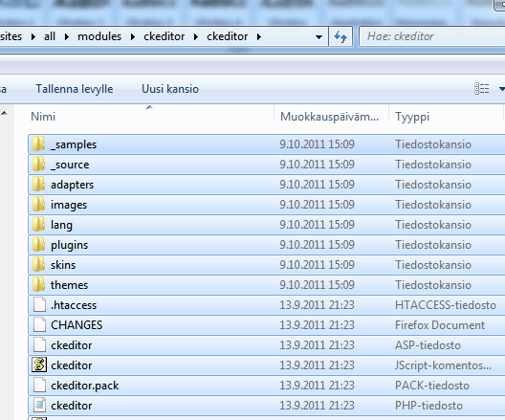Viewport: 505px width, 420px height.
Task: Click the HTACCESS-tiedosto type cell
Action: [x=446, y=305]
